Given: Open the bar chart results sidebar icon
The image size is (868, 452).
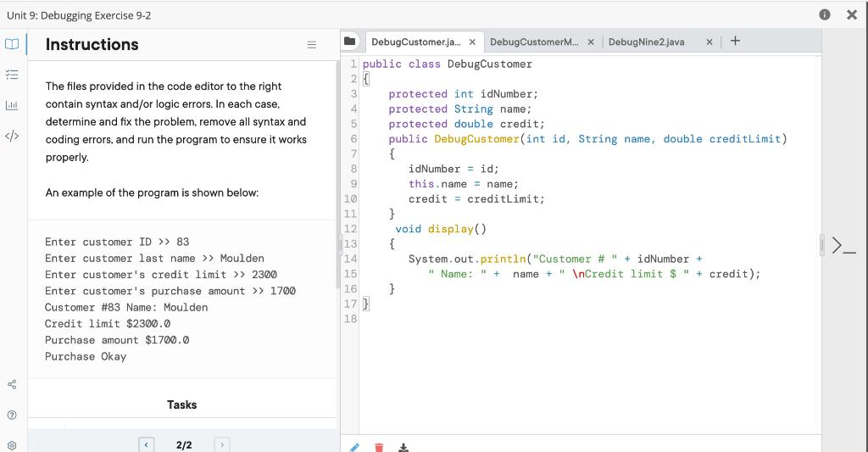Looking at the screenshot, I should tap(12, 104).
